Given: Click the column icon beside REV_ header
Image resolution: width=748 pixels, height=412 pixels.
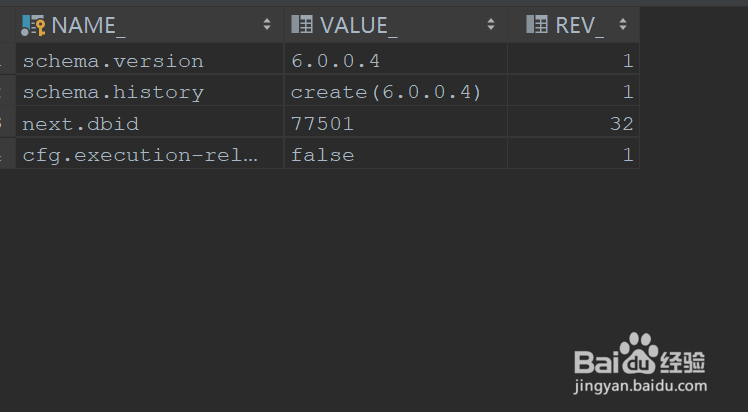Looking at the screenshot, I should point(537,25).
